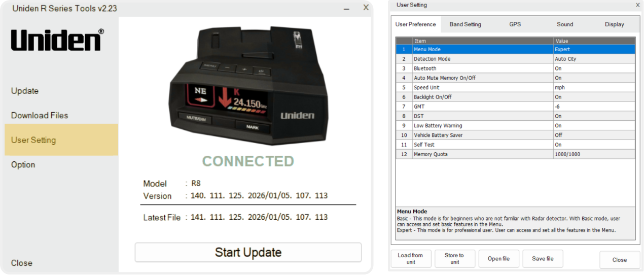644x275 pixels.
Task: Click the -6 GMT value cell
Action: 594,107
